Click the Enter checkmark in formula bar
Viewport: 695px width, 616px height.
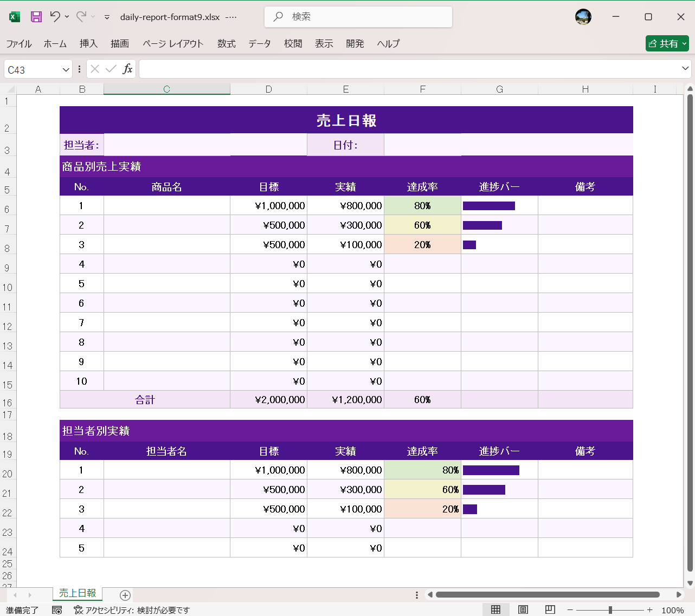tap(111, 69)
